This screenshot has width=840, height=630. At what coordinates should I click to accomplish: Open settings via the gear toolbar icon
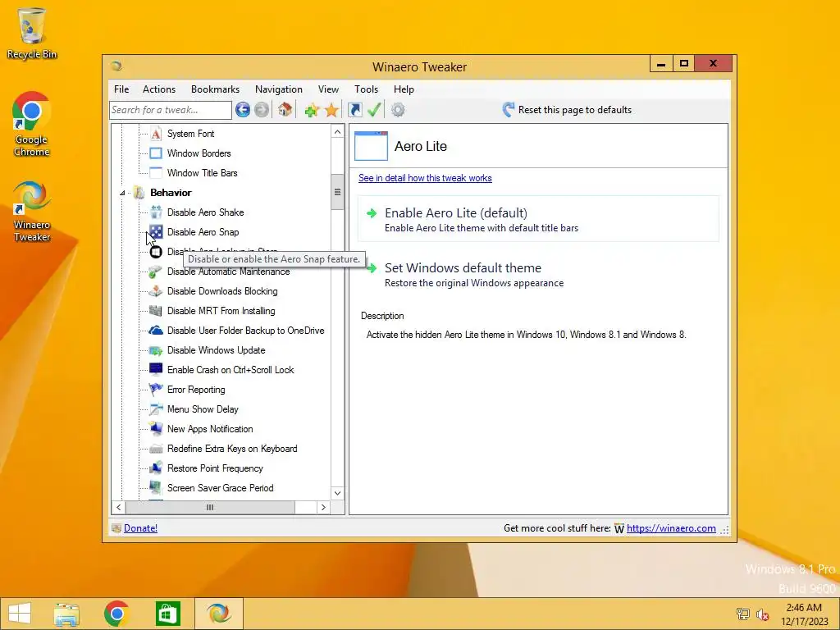[x=398, y=110]
